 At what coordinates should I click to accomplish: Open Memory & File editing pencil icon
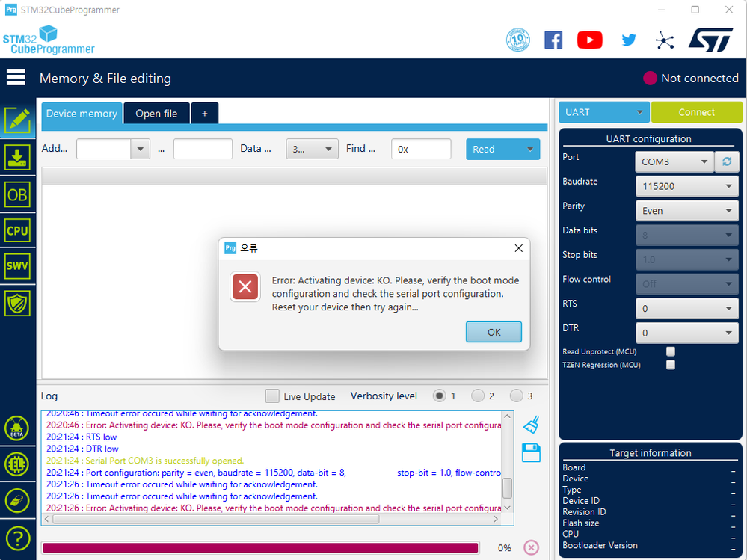pos(18,120)
